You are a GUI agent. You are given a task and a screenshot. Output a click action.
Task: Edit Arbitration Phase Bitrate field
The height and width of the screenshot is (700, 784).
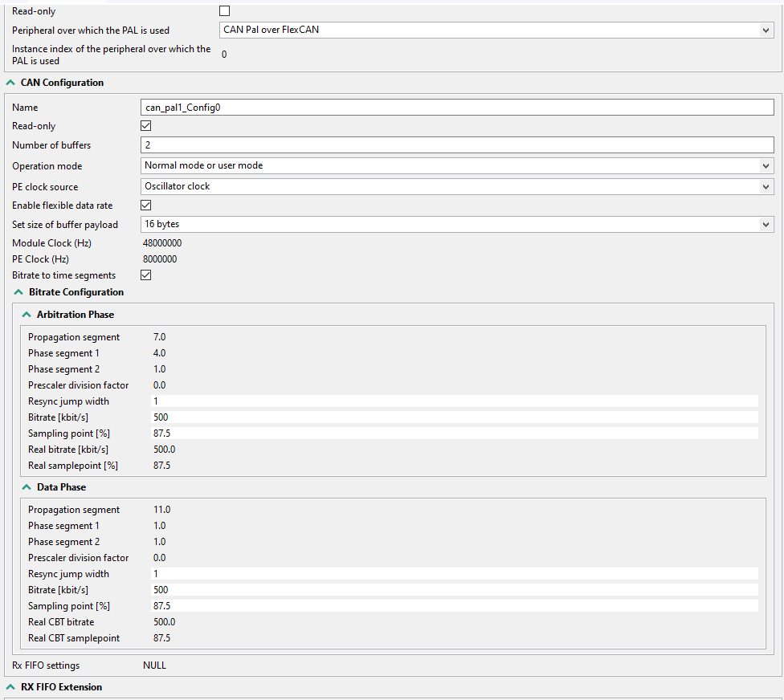tap(454, 417)
